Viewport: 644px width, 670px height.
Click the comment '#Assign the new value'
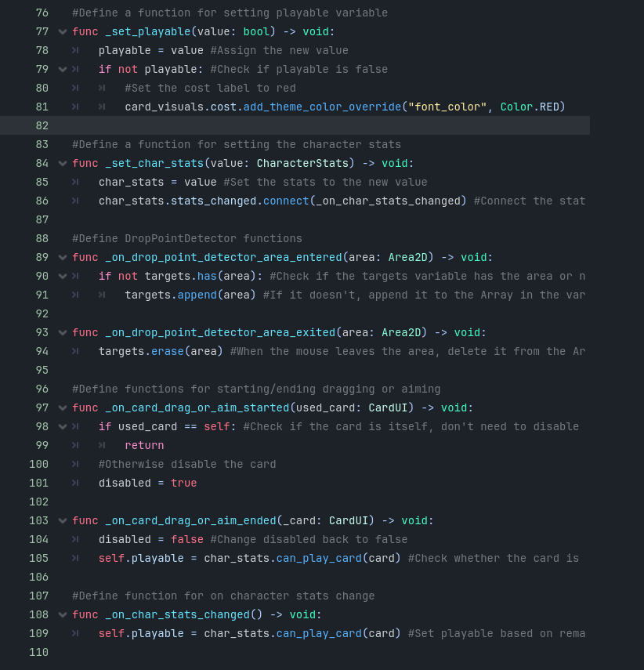tap(280, 50)
